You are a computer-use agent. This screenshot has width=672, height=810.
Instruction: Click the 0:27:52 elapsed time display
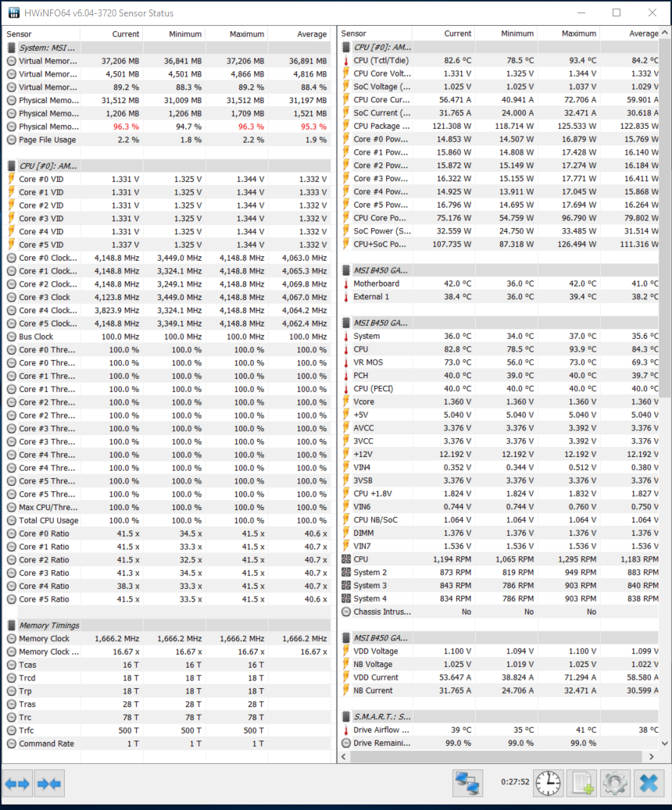click(x=515, y=782)
